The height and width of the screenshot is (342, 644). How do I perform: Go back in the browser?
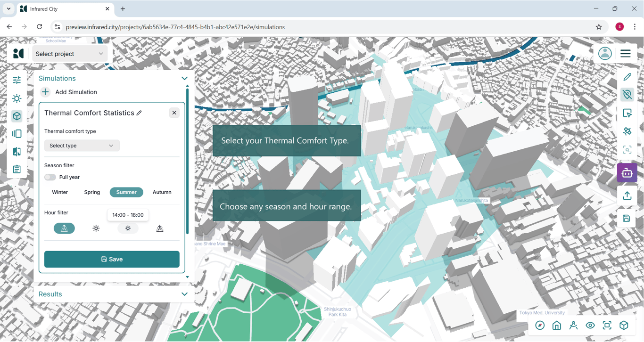(x=9, y=27)
